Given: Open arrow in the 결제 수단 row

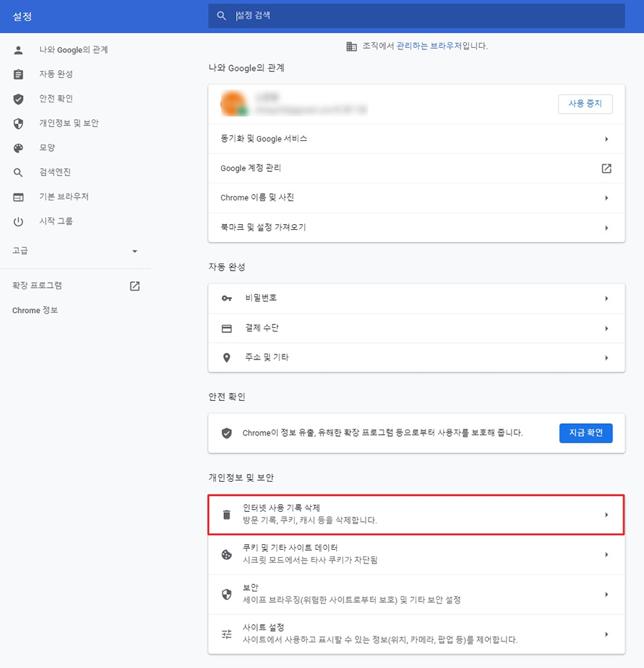Looking at the screenshot, I should (607, 329).
